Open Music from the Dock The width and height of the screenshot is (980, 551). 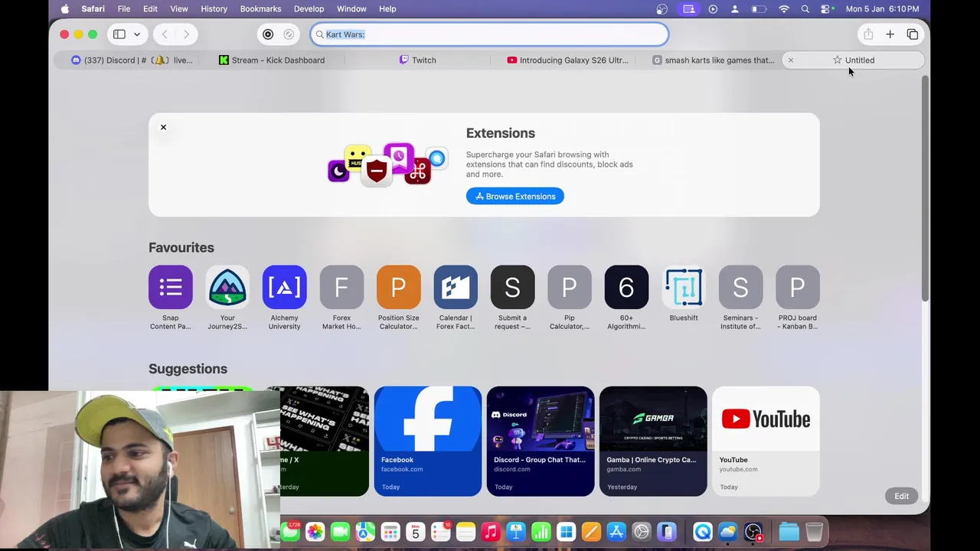(491, 531)
